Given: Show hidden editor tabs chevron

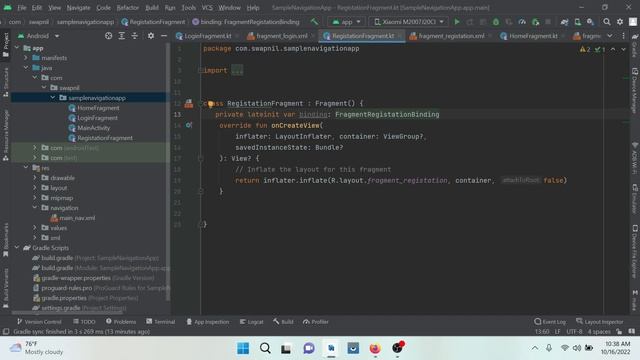Looking at the screenshot, I should (609, 36).
